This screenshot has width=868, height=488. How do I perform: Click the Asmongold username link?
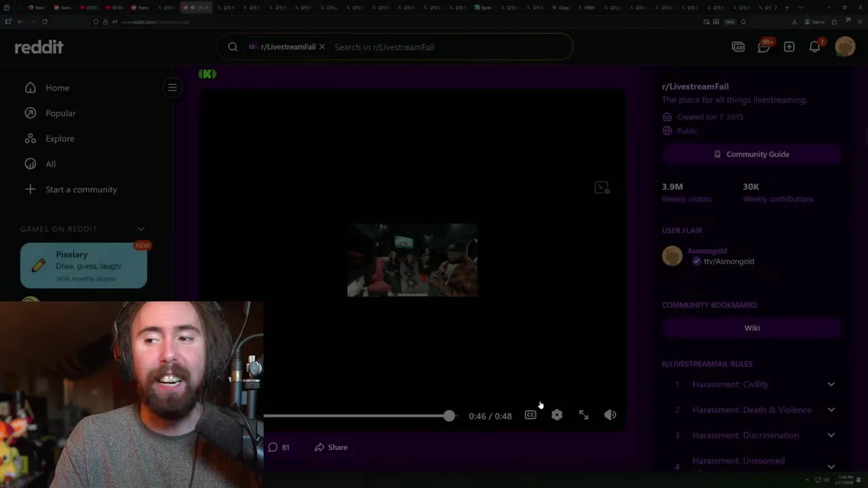(707, 251)
